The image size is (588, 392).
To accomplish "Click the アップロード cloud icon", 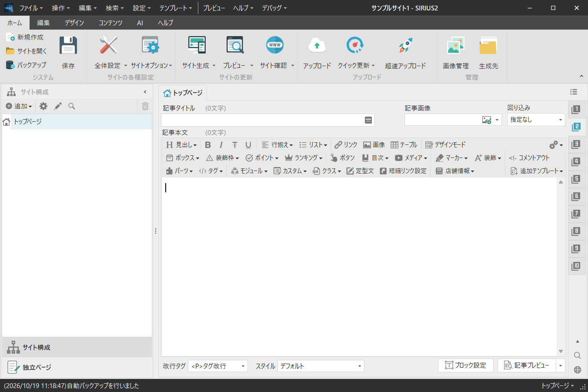I will point(317,45).
